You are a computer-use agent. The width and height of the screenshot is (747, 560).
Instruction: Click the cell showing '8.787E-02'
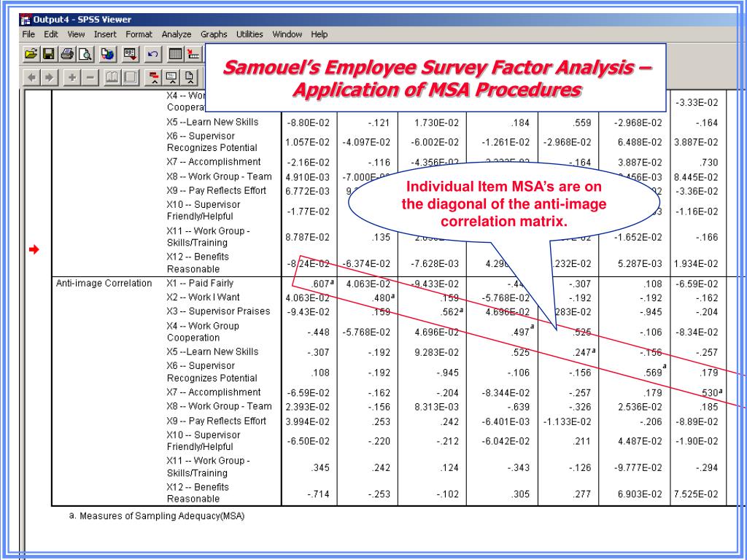[x=307, y=237]
